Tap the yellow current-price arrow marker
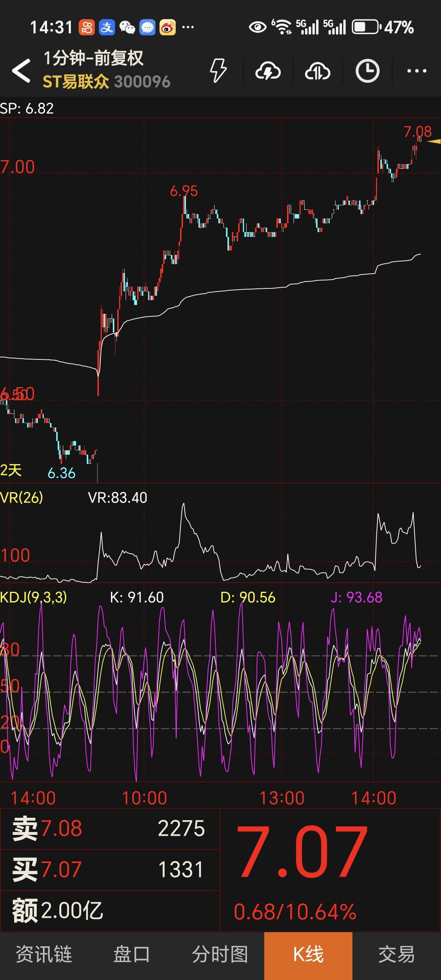441x980 pixels. click(x=434, y=141)
